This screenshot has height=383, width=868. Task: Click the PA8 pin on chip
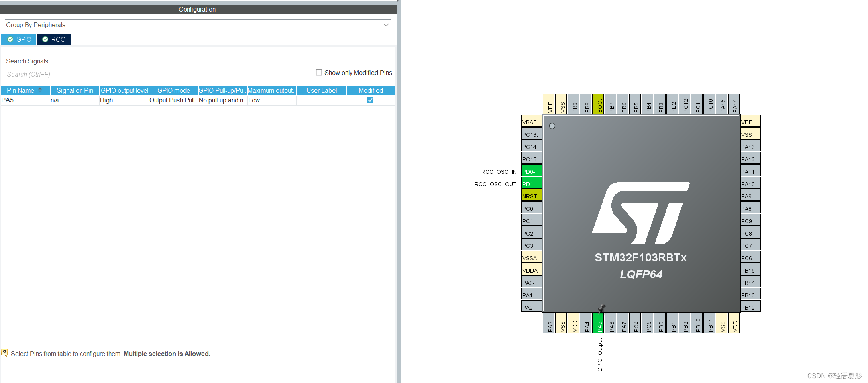pos(750,208)
